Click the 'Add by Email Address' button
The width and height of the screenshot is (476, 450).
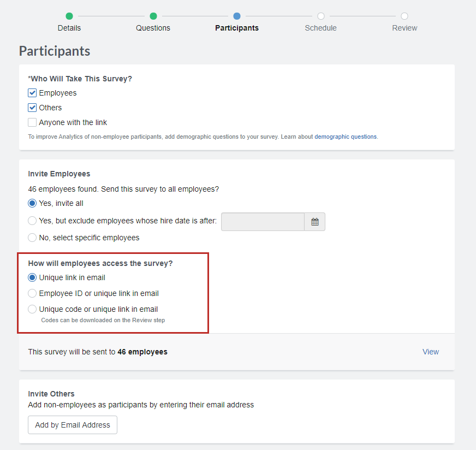pos(72,424)
